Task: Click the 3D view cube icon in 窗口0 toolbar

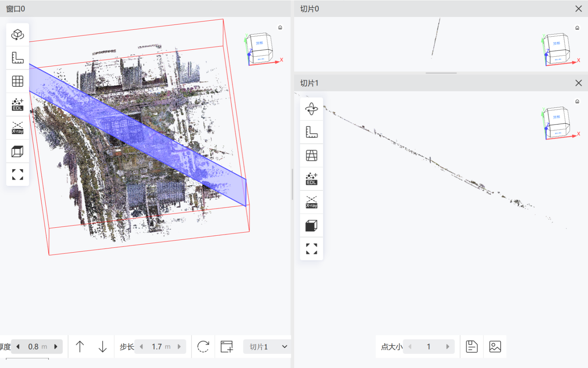Action: [x=17, y=35]
